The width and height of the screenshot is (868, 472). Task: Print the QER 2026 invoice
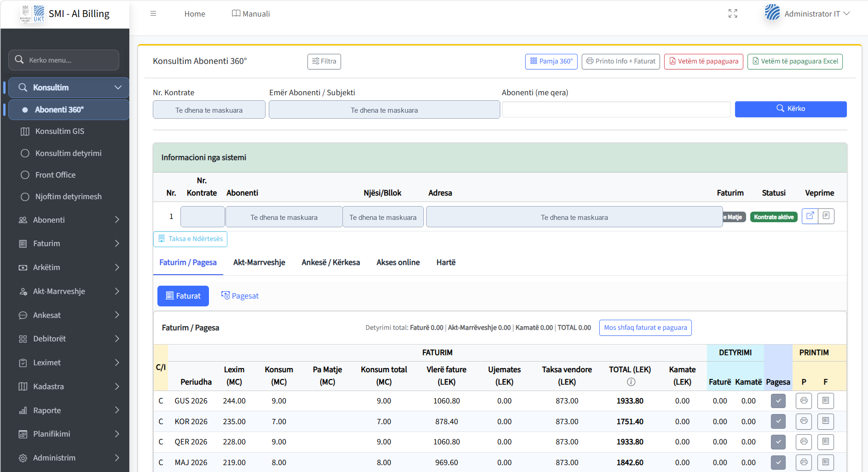(x=804, y=442)
